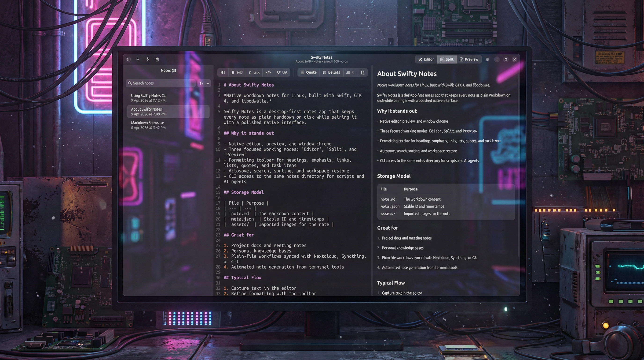Open the hamburger main menu
Screen dimensions: 644x360
[487, 59]
